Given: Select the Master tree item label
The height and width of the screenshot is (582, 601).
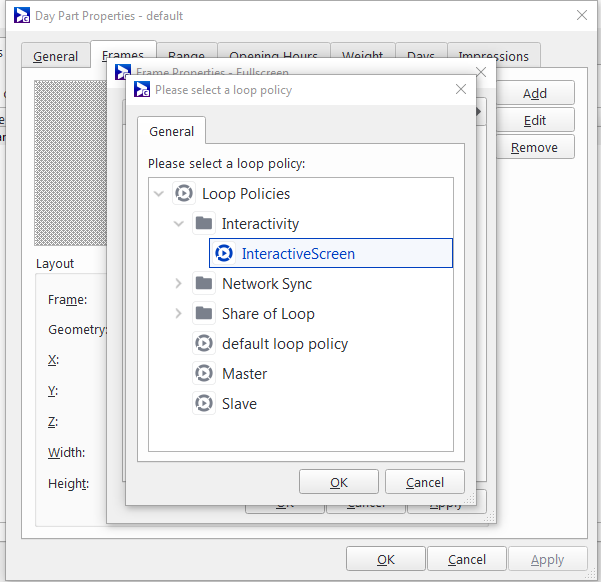Looking at the screenshot, I should click(244, 374).
